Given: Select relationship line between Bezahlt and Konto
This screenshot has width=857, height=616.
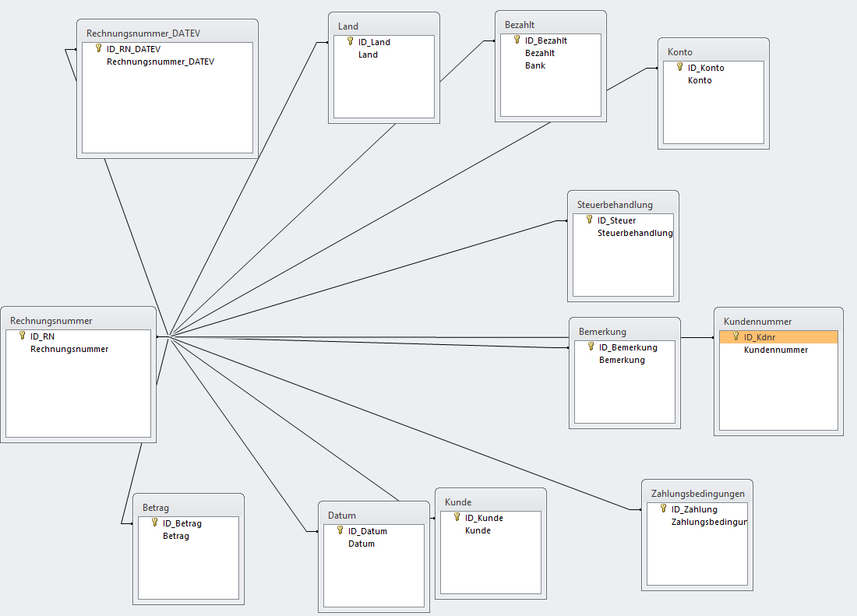Looking at the screenshot, I should point(629,78).
